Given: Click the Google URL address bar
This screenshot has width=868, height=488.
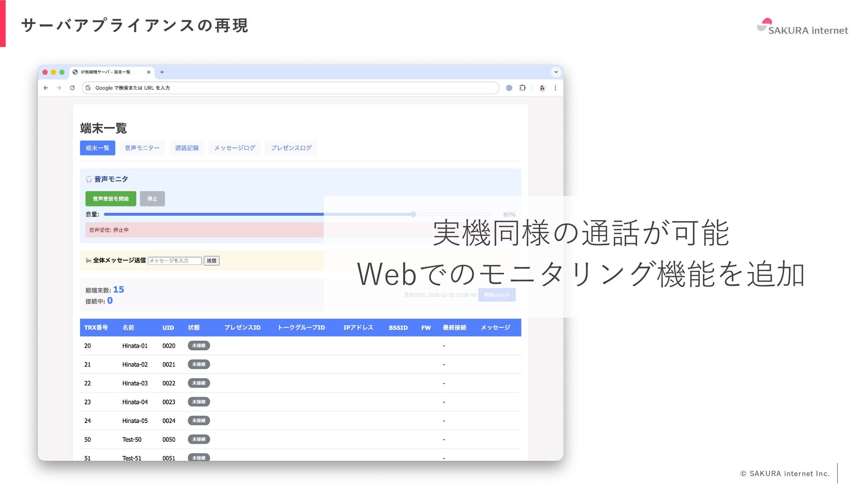Looking at the screenshot, I should pyautogui.click(x=289, y=88).
